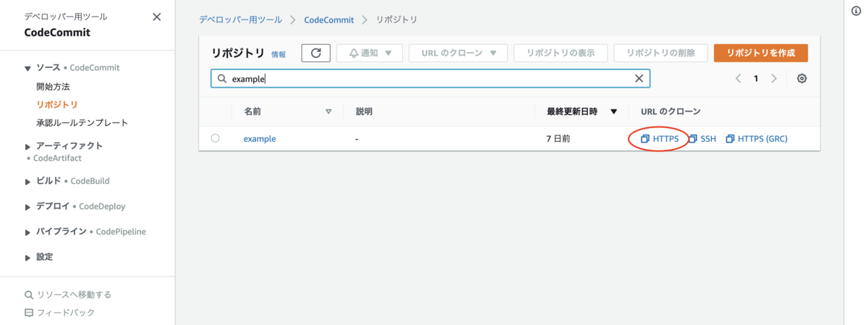Close the developer tools side panel
Screen dimensions: 868x325
[x=157, y=17]
